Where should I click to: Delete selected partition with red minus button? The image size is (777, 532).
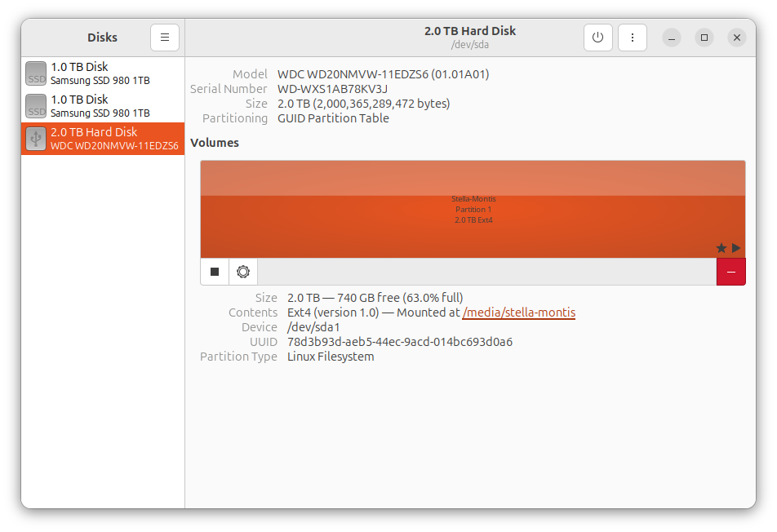pyautogui.click(x=731, y=272)
